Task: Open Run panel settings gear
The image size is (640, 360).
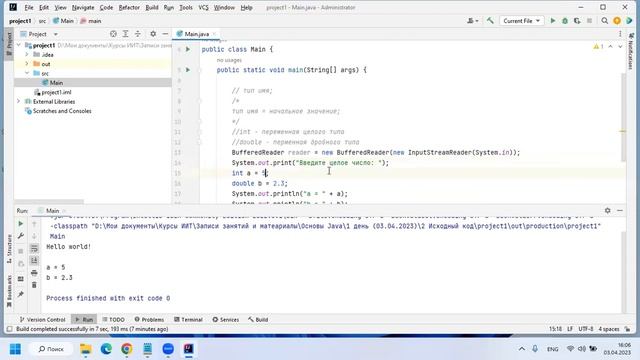Action: pos(608,211)
